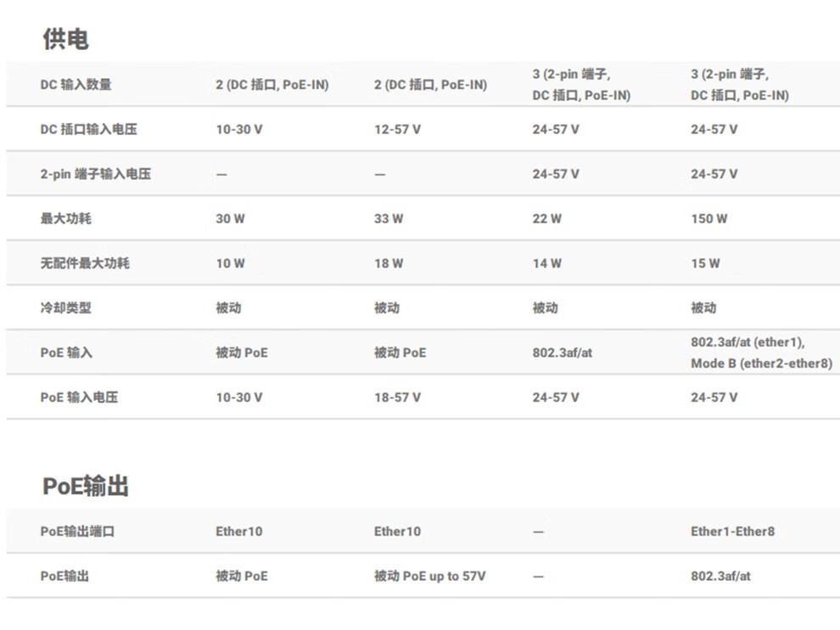
Task: Click the 18-57 V PoE input voltage cell
Action: click(397, 397)
